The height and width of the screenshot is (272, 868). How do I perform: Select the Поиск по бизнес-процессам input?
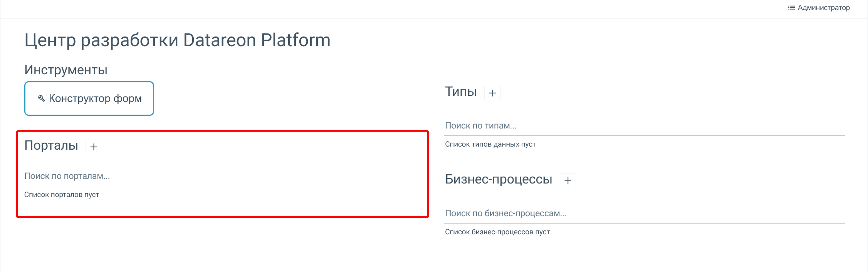pyautogui.click(x=644, y=214)
